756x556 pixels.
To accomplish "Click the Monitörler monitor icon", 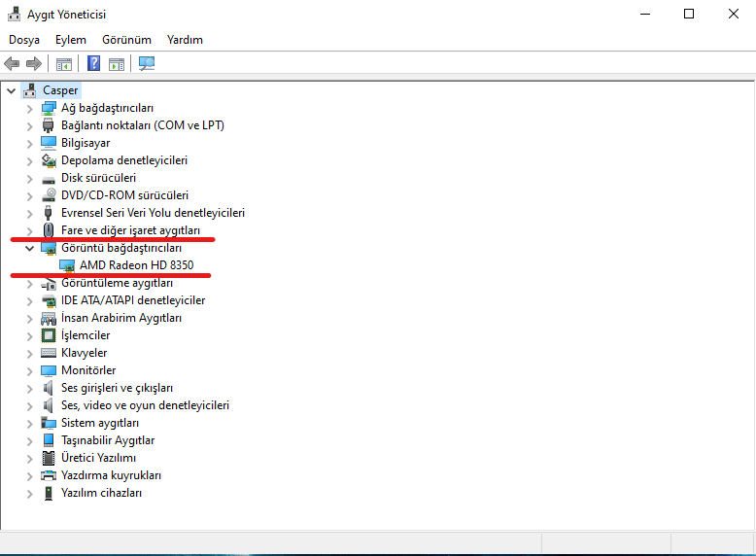I will tap(49, 370).
